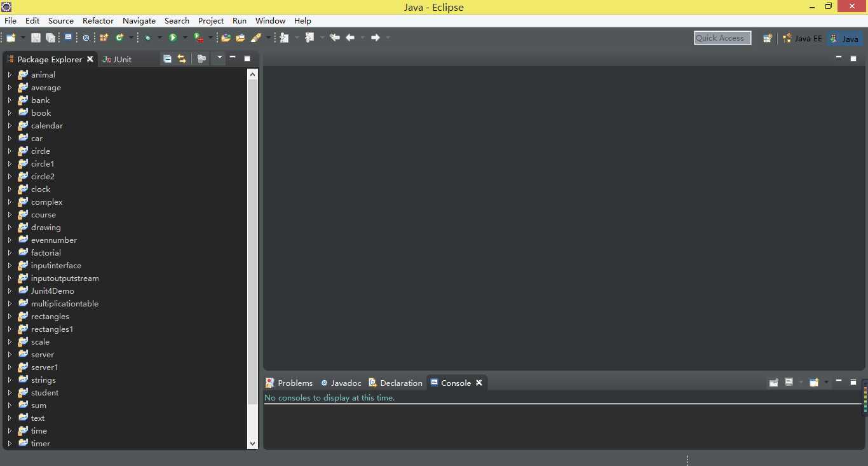868x466 pixels.
Task: Maximize the Package Explorer view
Action: pyautogui.click(x=247, y=58)
